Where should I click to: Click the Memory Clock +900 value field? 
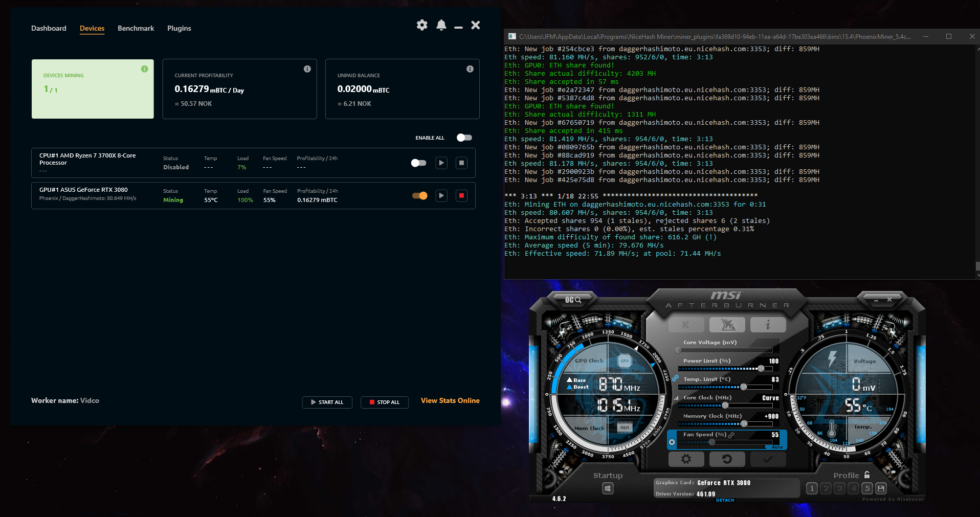coord(771,416)
